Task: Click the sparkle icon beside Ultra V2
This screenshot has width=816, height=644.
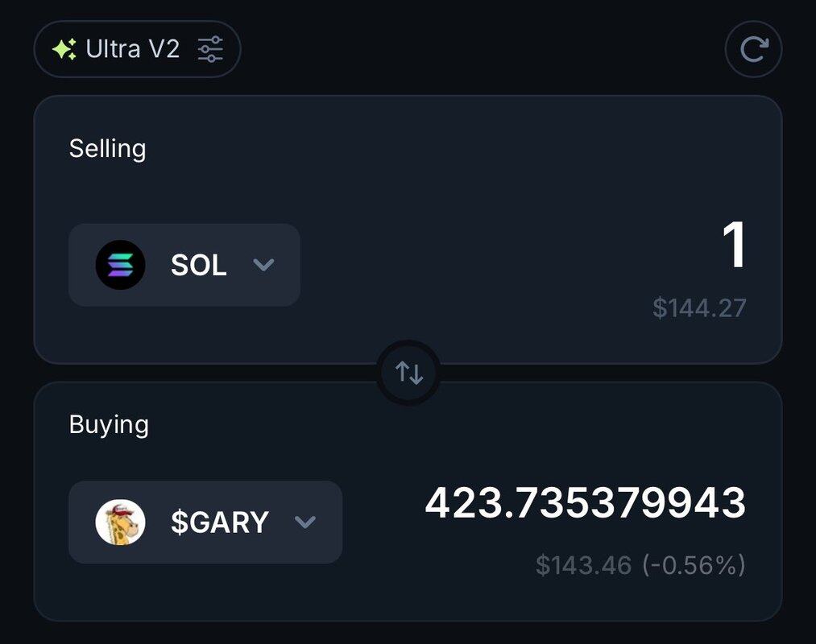Action: coord(64,50)
